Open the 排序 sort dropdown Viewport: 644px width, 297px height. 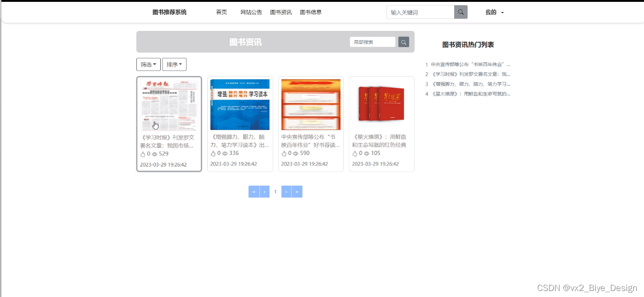(x=174, y=65)
